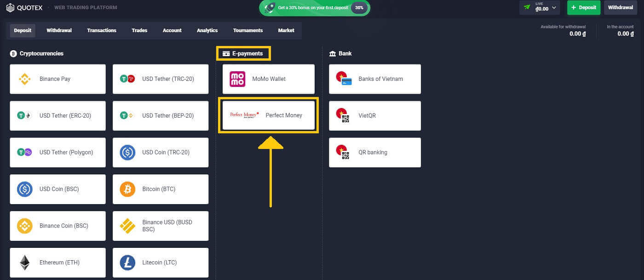
Task: Choose Binance Coin (BSC) method
Action: (x=57, y=226)
